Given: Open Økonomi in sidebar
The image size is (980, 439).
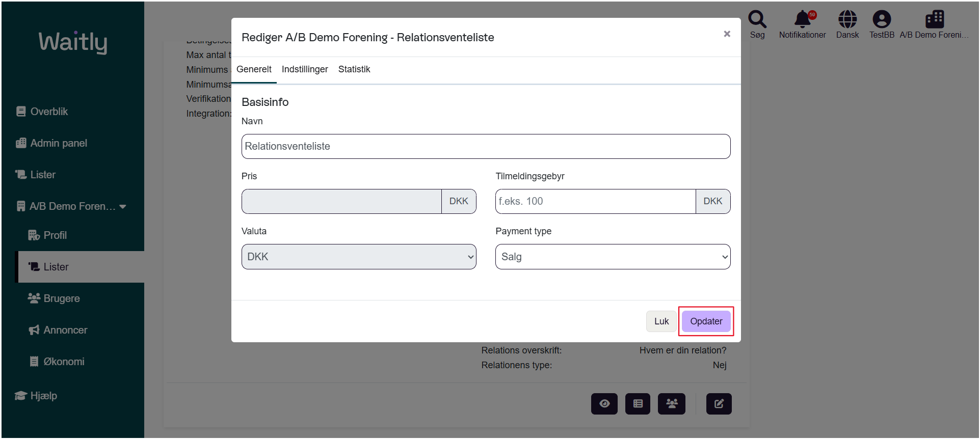Looking at the screenshot, I should pos(57,362).
